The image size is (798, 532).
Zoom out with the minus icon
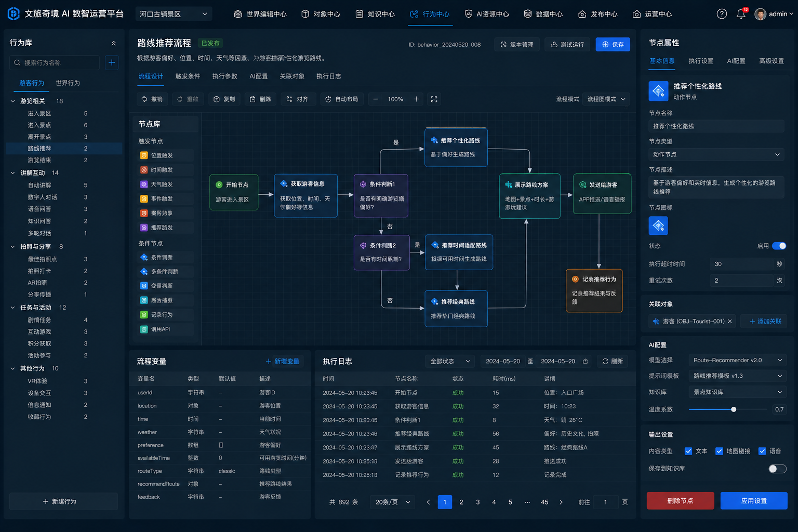376,99
